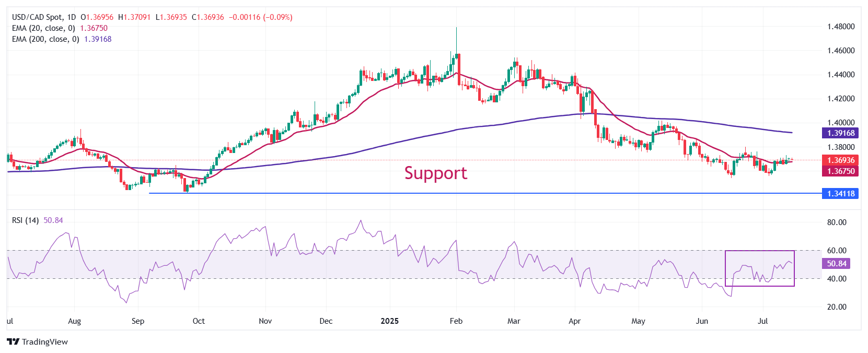Click the 80.00 level on the RSI axis
The width and height of the screenshot is (868, 353).
[x=837, y=222]
